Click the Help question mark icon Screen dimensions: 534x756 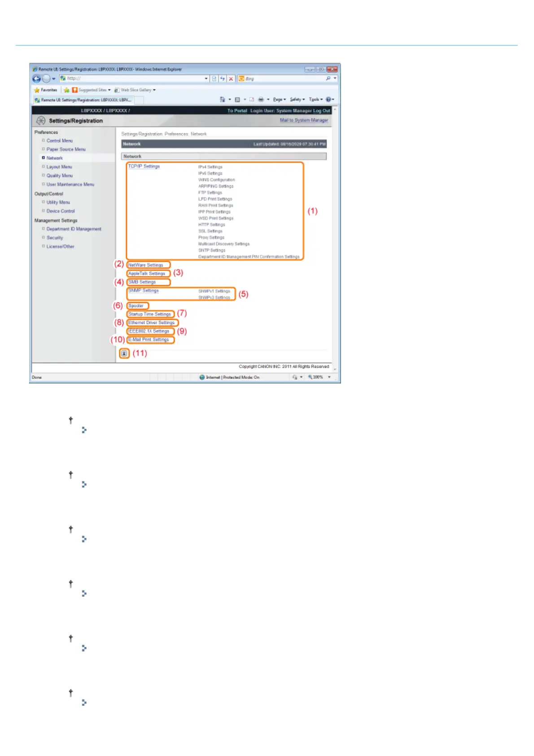[329, 100]
